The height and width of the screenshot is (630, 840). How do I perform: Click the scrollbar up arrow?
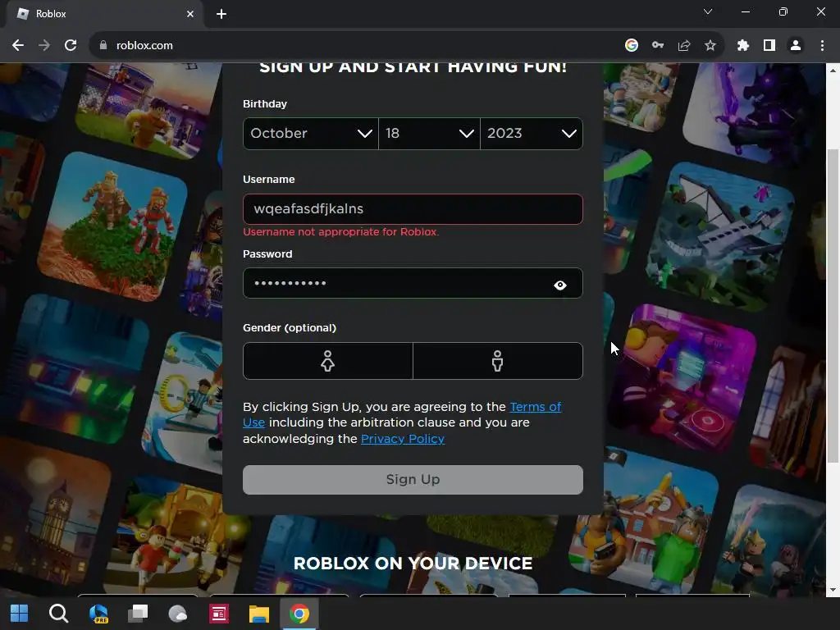pyautogui.click(x=833, y=71)
